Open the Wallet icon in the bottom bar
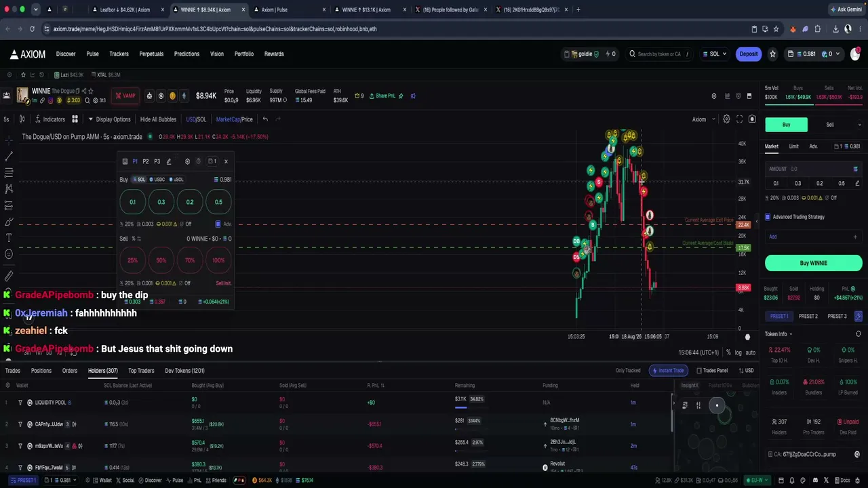This screenshot has width=868, height=488. coord(102,481)
